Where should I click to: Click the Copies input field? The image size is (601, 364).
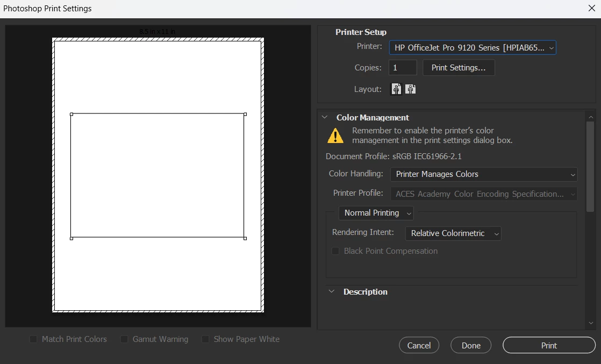click(403, 68)
